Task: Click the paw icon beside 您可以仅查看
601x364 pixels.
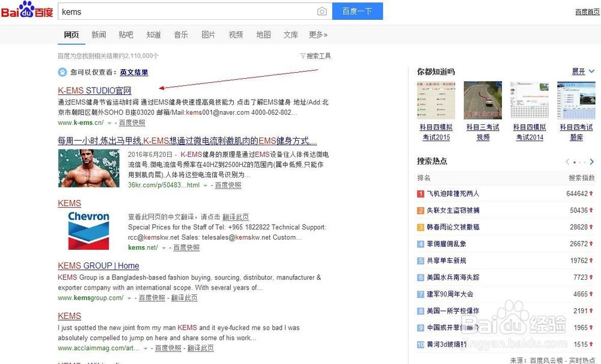Action: 62,72
